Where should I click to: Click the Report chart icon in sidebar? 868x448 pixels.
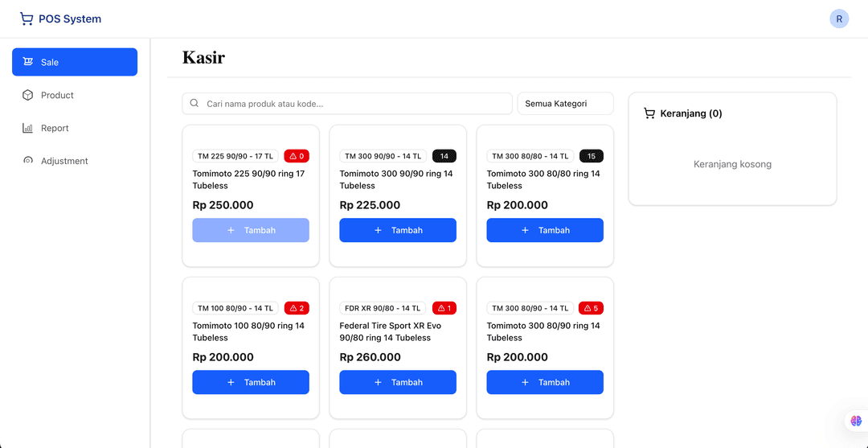[28, 128]
